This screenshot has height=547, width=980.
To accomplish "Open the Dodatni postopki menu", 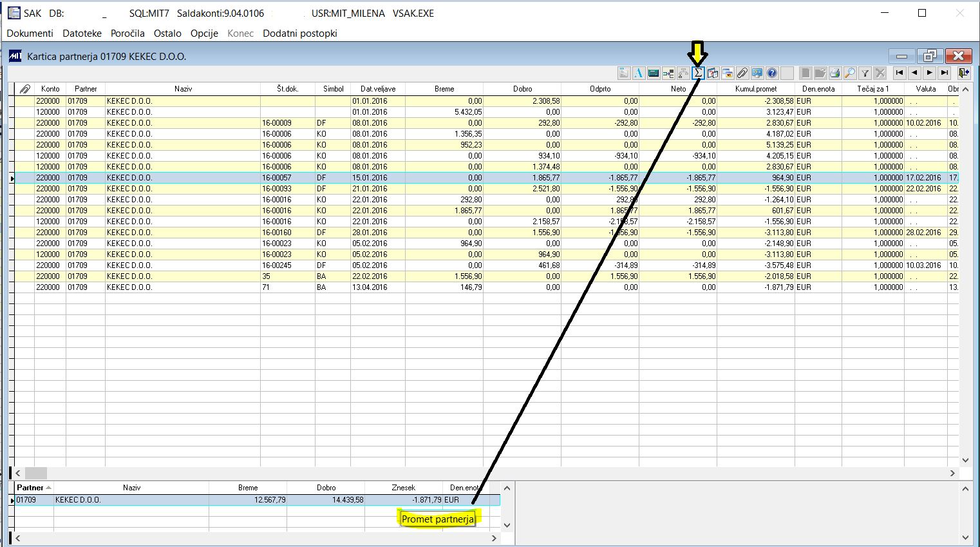I will coord(299,33).
